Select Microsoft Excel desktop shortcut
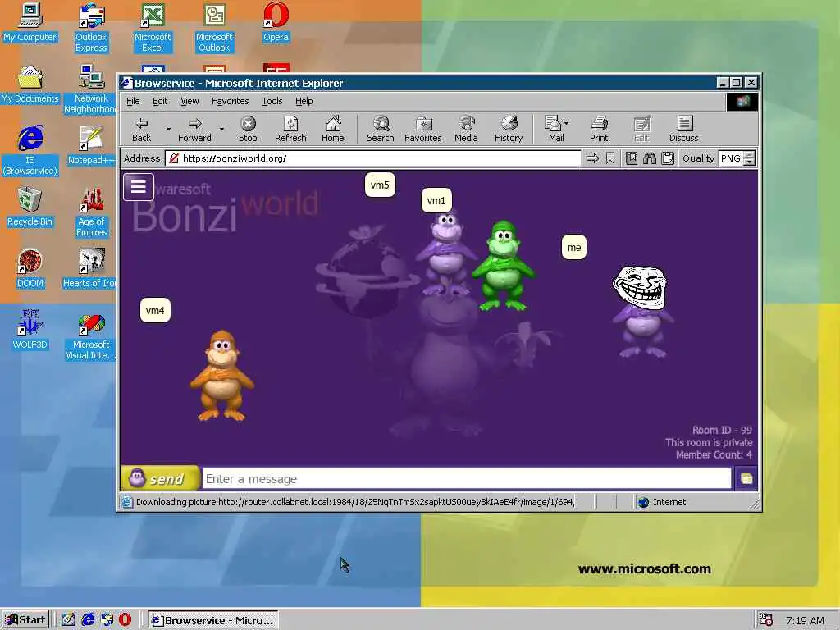The height and width of the screenshot is (630, 840). [x=153, y=28]
